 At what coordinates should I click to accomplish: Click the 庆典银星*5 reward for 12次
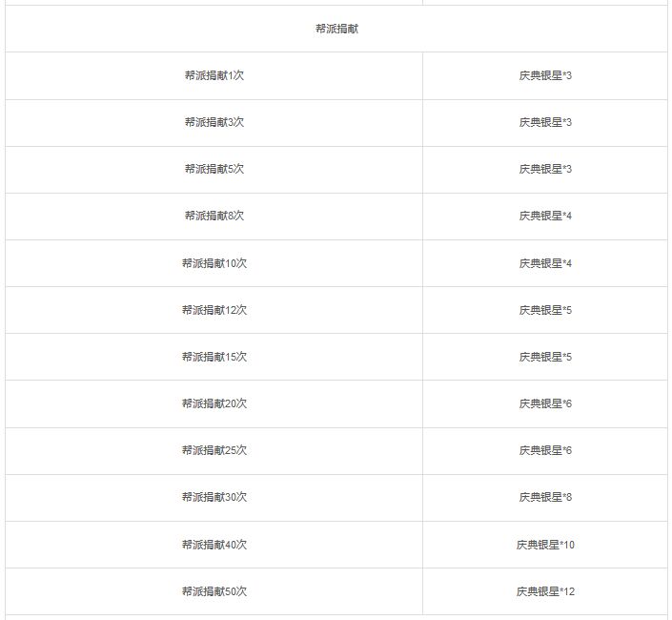[x=545, y=310]
